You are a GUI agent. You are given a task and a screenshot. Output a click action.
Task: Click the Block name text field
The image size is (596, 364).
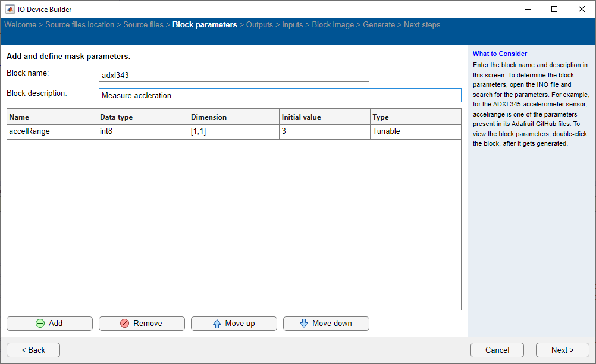coord(234,75)
